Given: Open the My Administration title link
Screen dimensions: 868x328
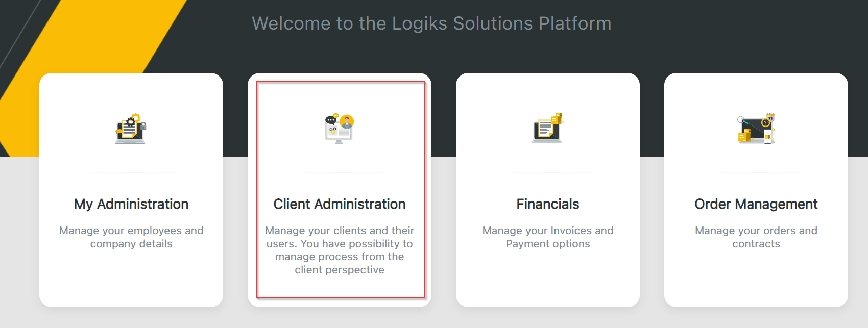Looking at the screenshot, I should pyautogui.click(x=131, y=204).
